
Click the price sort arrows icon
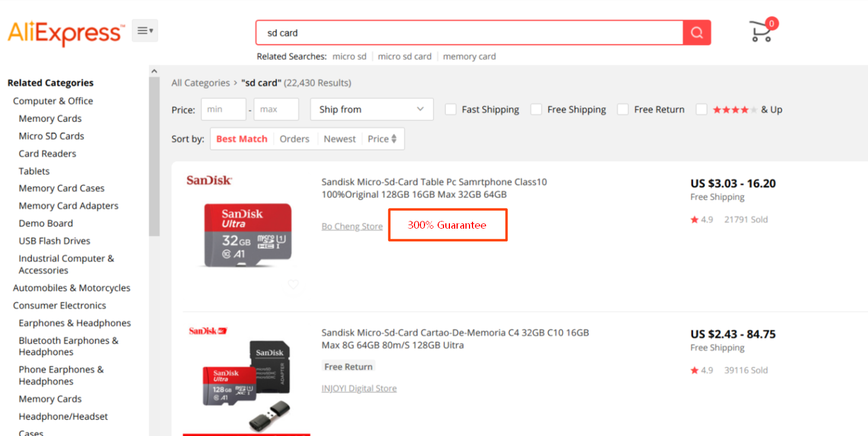coord(394,139)
